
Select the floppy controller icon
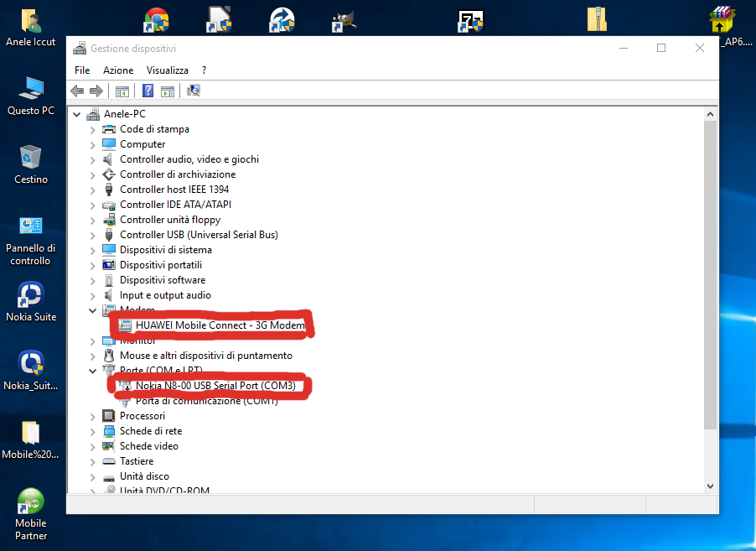[x=109, y=220]
